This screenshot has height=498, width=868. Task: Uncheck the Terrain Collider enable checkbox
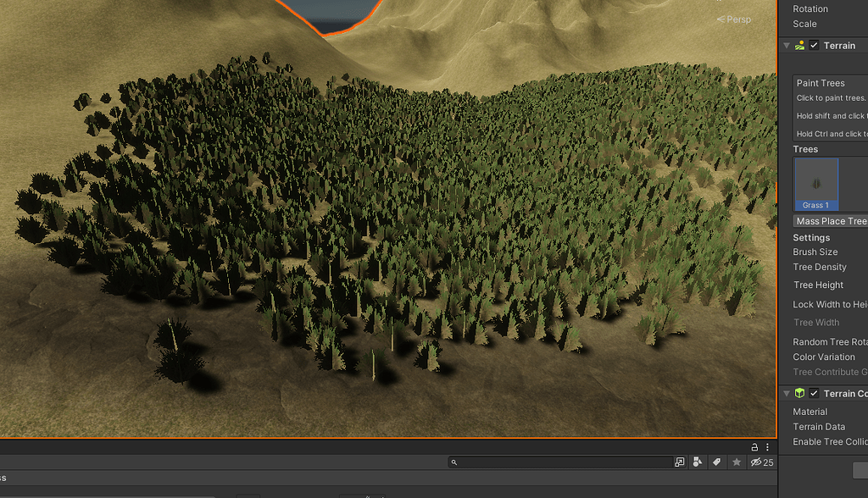814,393
